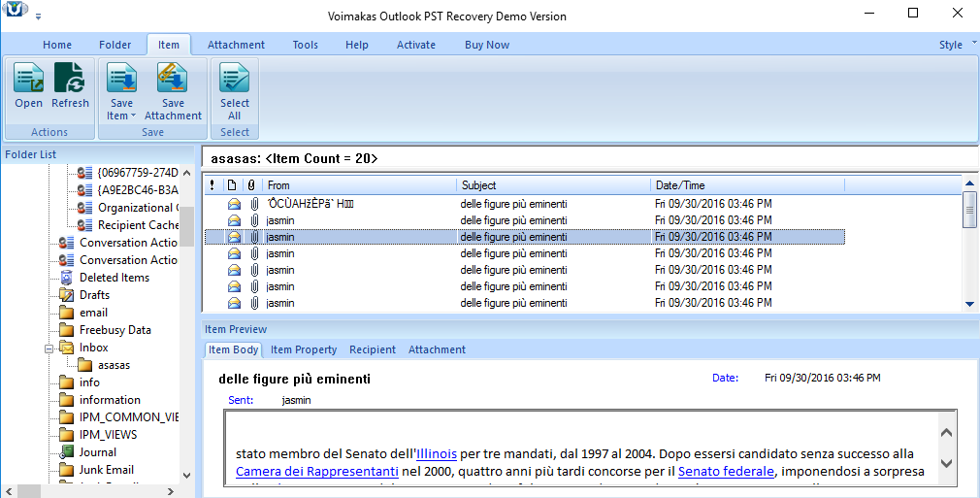Select the Deleted Items folder

click(x=114, y=278)
